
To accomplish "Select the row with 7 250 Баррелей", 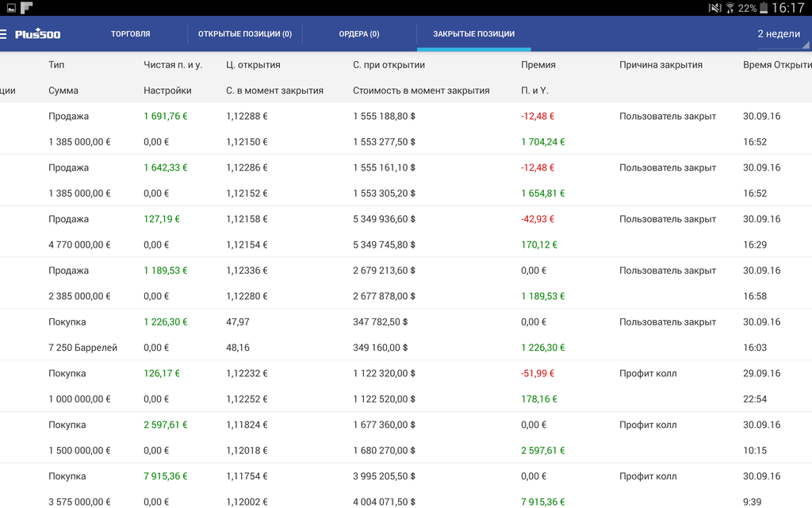I will [82, 348].
